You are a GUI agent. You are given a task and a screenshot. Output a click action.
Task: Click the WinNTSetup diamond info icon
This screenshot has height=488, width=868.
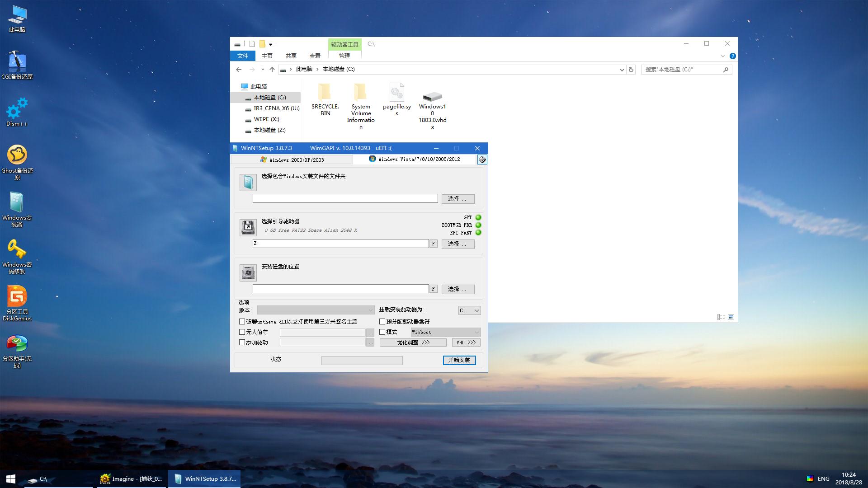click(482, 160)
